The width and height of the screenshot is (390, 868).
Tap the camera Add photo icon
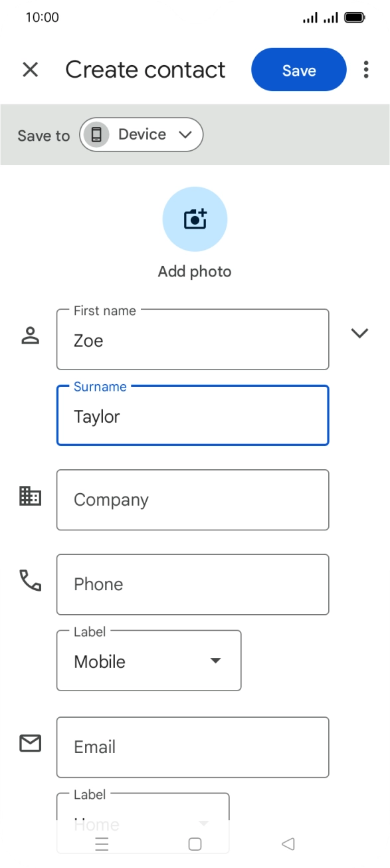tap(195, 219)
